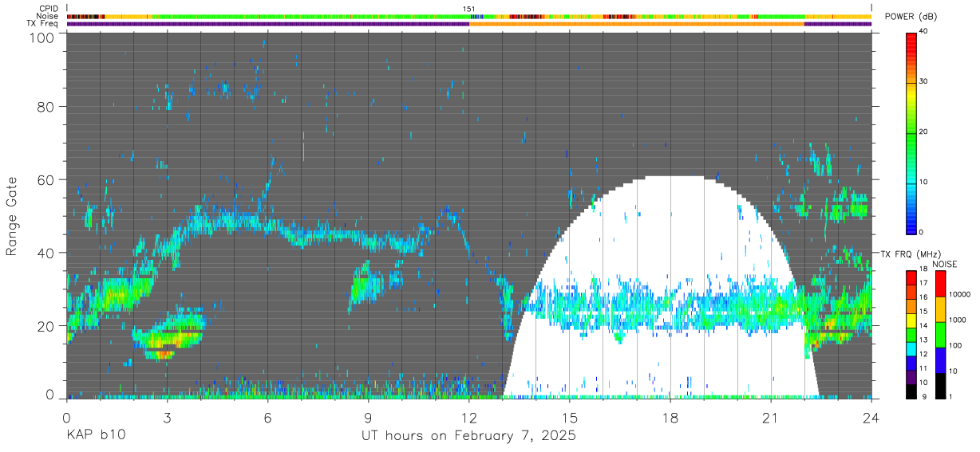
Task: Click the 17 label on the TX frequency scale
Action: click(923, 283)
